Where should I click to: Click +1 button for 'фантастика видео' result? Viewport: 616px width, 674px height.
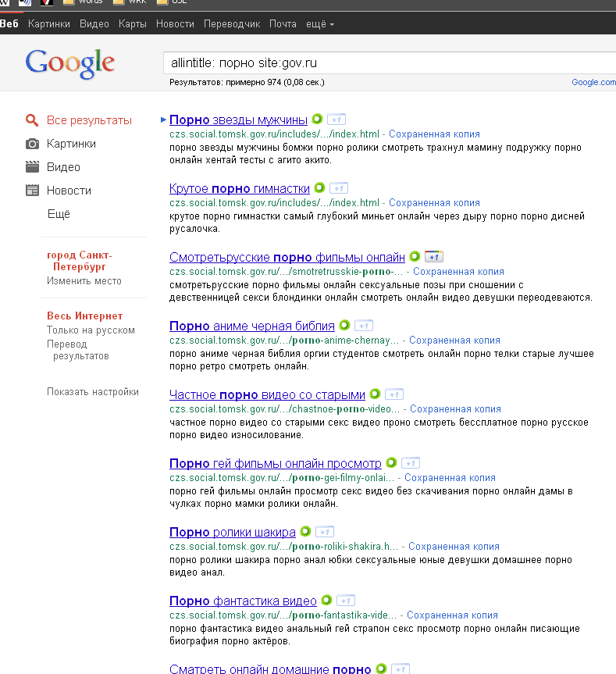346,601
